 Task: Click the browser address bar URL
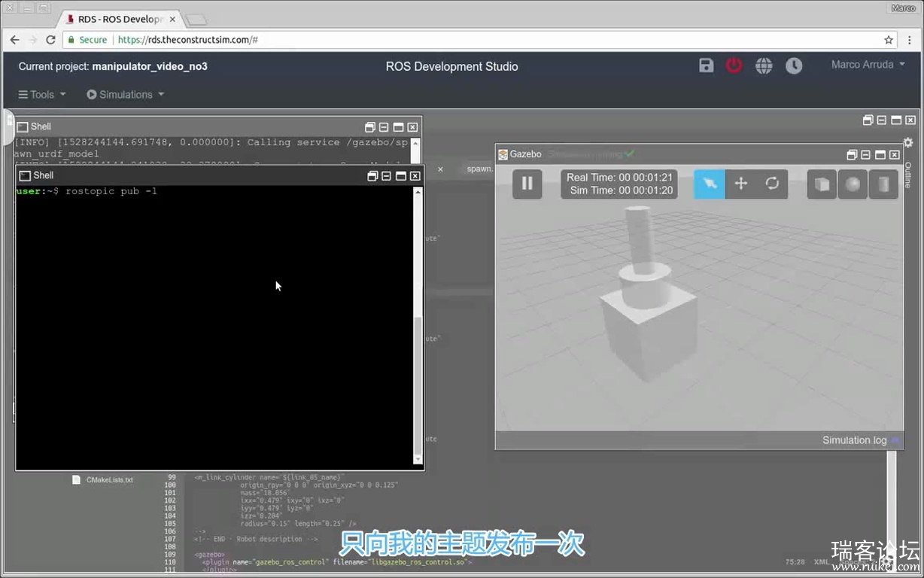pos(188,40)
